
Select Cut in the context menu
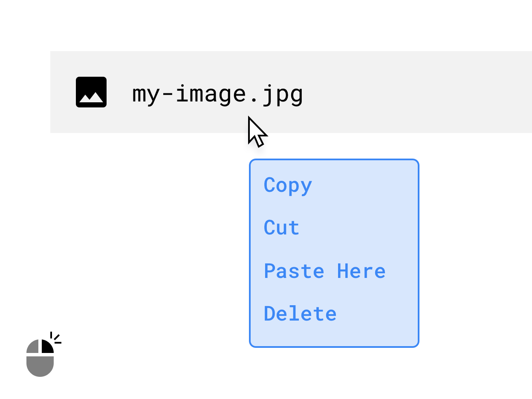281,228
